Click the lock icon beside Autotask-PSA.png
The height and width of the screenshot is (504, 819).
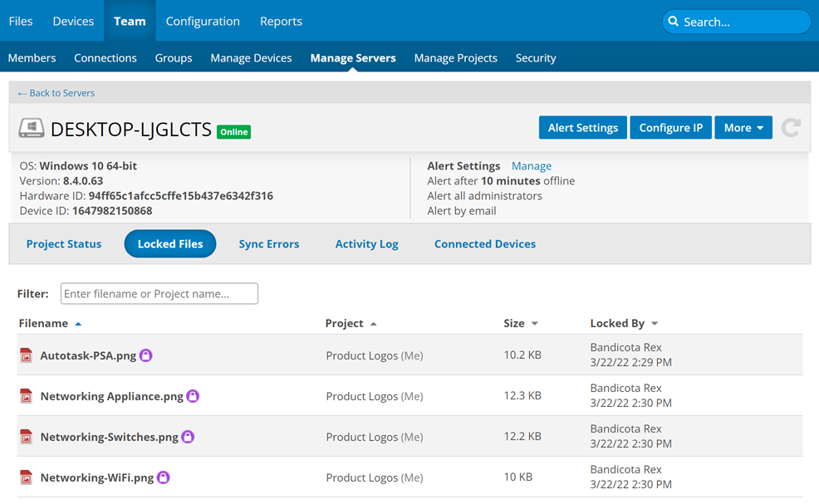click(145, 355)
